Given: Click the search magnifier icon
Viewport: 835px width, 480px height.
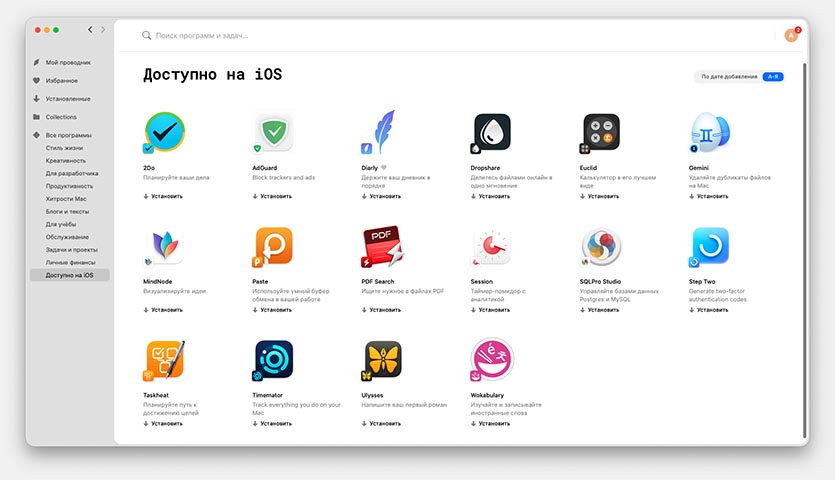Looking at the screenshot, I should pos(146,35).
